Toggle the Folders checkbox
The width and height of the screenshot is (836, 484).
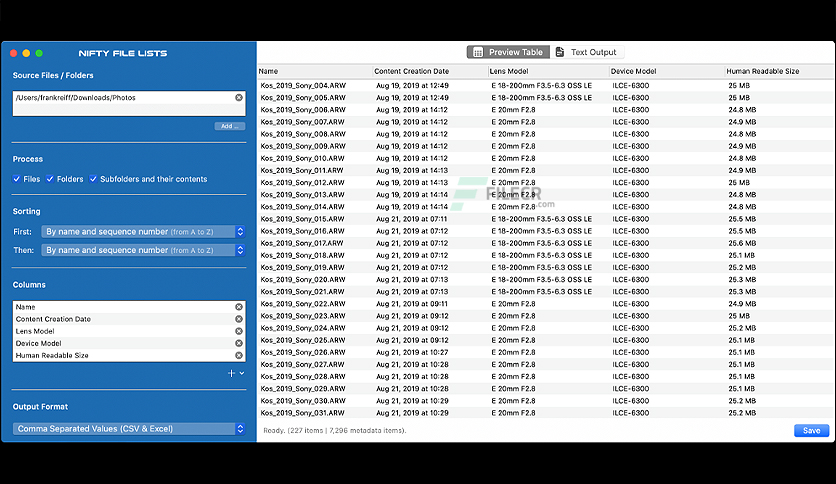pyautogui.click(x=50, y=179)
